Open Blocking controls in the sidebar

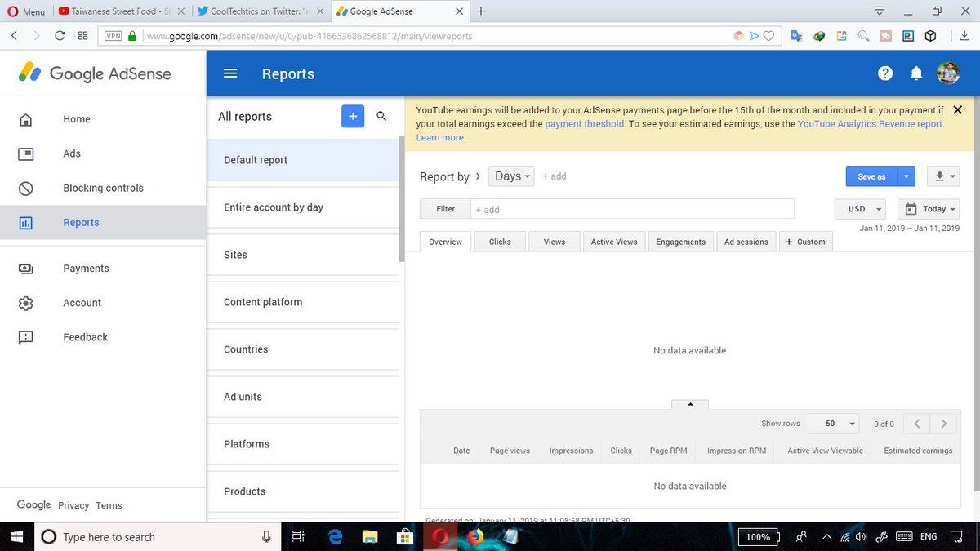[103, 188]
